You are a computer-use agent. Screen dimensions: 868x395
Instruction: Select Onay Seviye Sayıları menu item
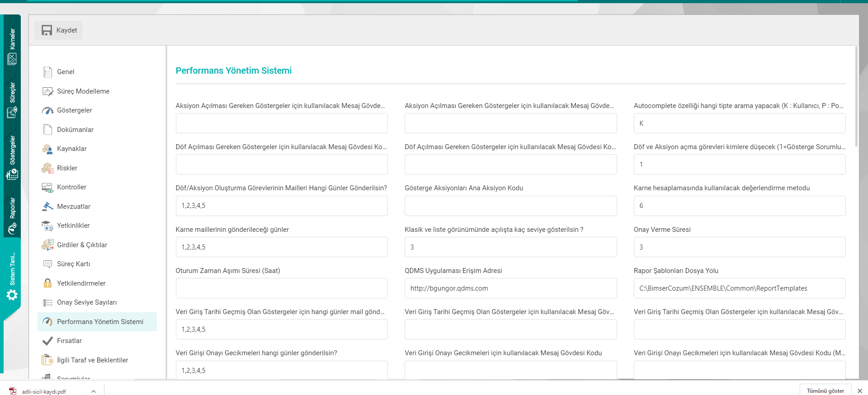point(87,302)
